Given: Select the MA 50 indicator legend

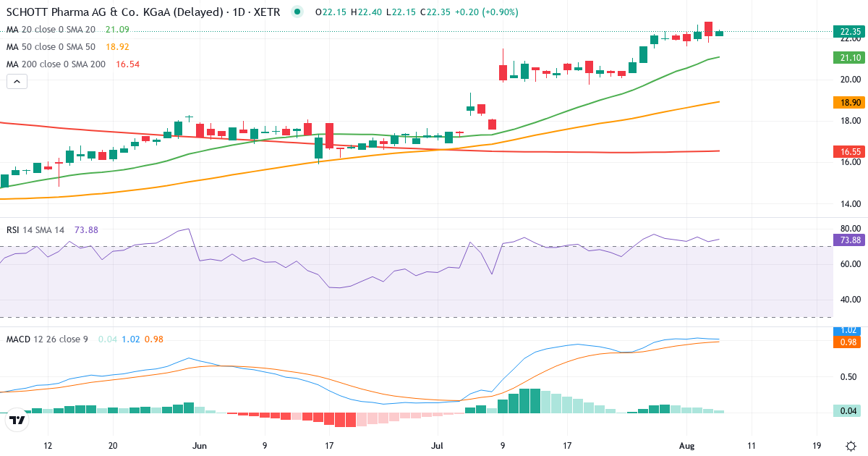Looking at the screenshot, I should 51,46.
